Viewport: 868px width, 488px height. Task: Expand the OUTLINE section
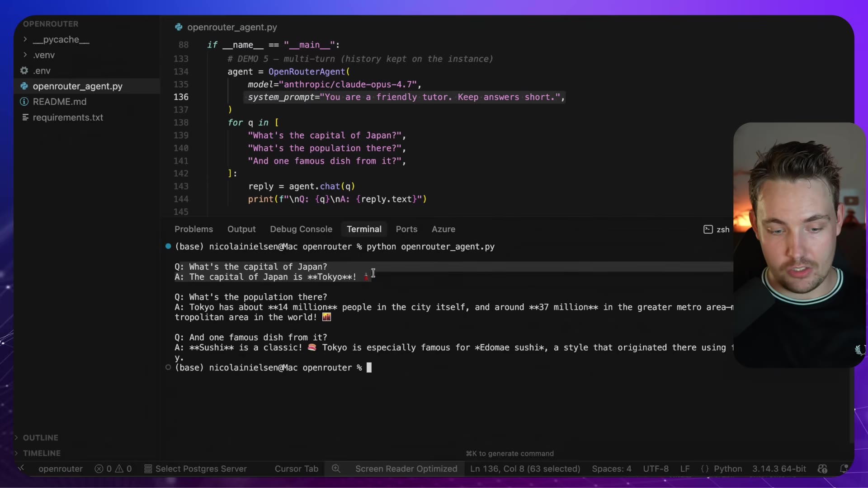click(x=40, y=437)
